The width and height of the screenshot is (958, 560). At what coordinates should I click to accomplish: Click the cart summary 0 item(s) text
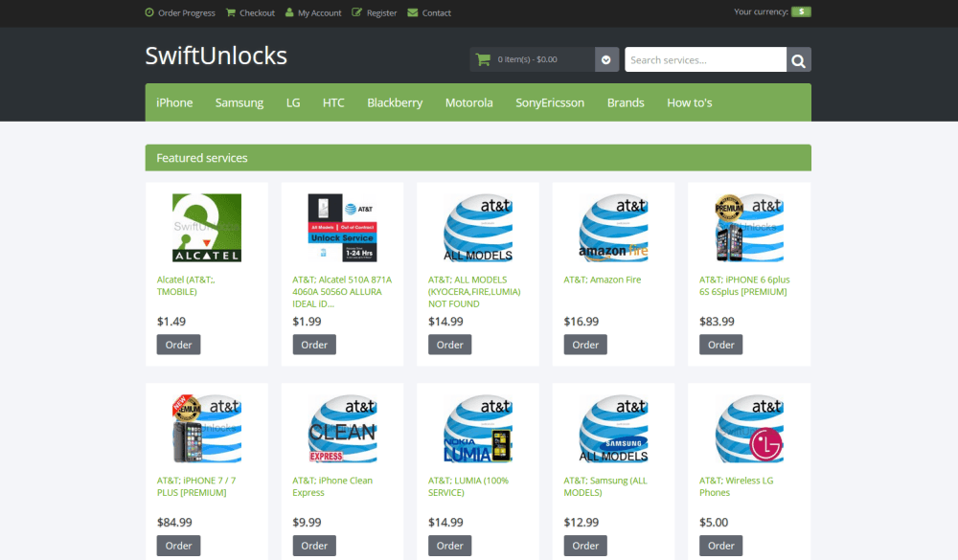pos(527,59)
